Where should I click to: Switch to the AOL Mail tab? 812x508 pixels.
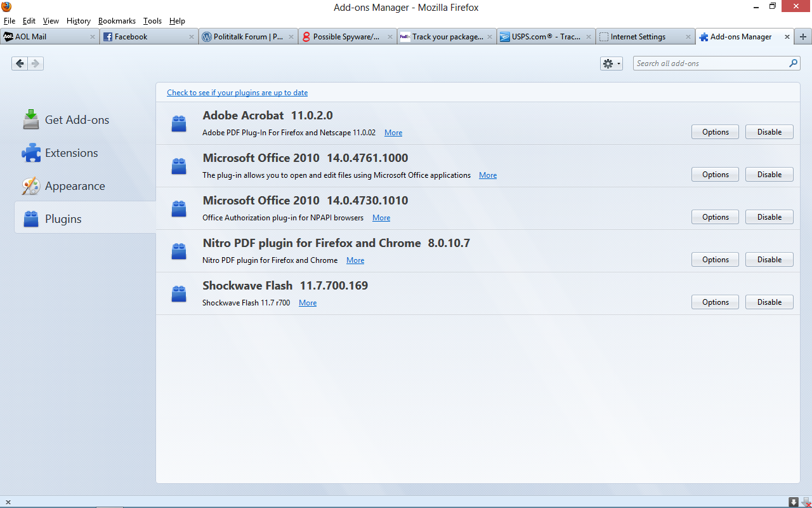tap(50, 37)
